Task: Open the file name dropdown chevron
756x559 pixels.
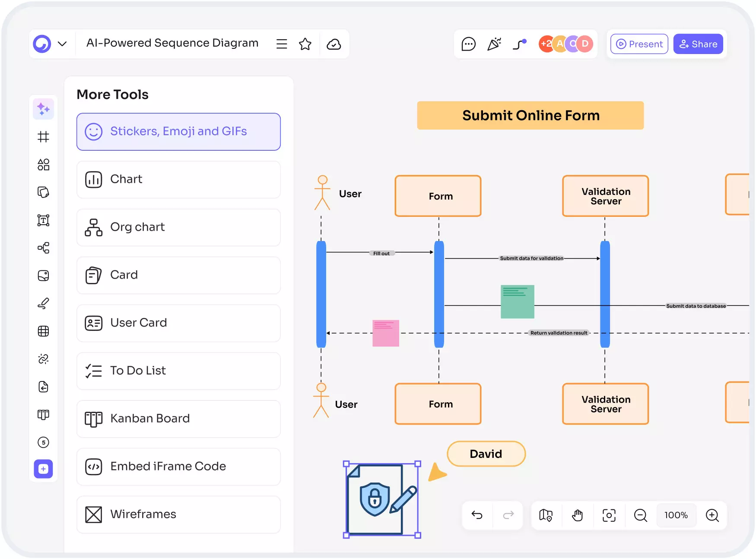Action: (62, 44)
